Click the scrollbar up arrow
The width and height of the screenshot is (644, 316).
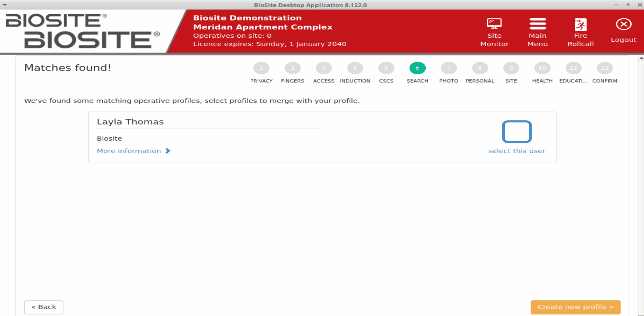[641, 58]
